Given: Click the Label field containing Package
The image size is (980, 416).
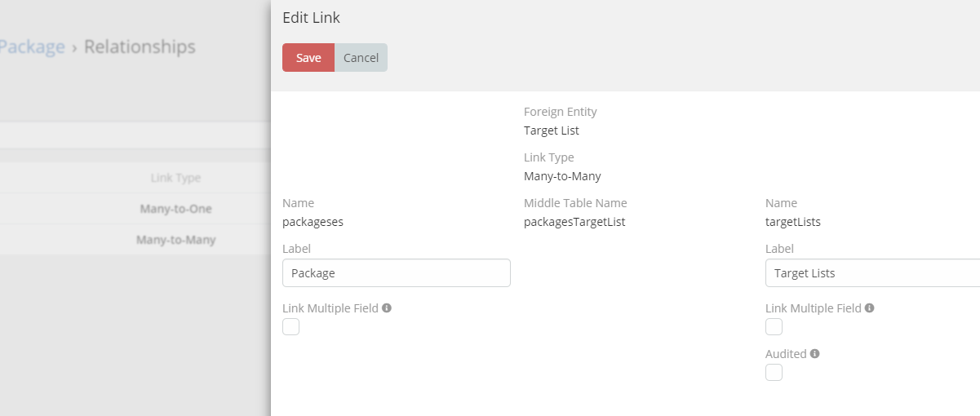Looking at the screenshot, I should tap(396, 273).
